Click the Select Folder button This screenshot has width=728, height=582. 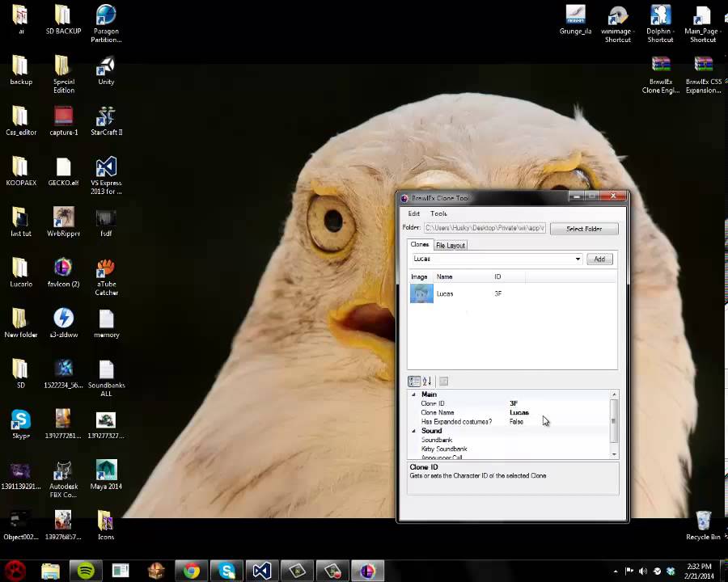(x=584, y=229)
